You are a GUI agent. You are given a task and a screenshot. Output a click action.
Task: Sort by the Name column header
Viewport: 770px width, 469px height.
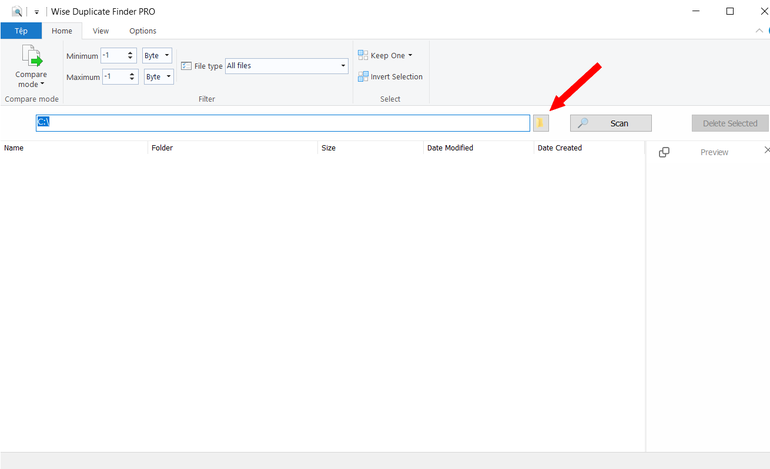[x=74, y=147]
